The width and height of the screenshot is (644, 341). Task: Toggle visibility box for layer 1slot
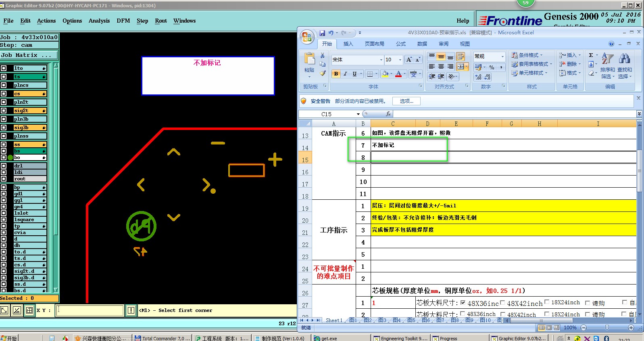click(x=4, y=213)
